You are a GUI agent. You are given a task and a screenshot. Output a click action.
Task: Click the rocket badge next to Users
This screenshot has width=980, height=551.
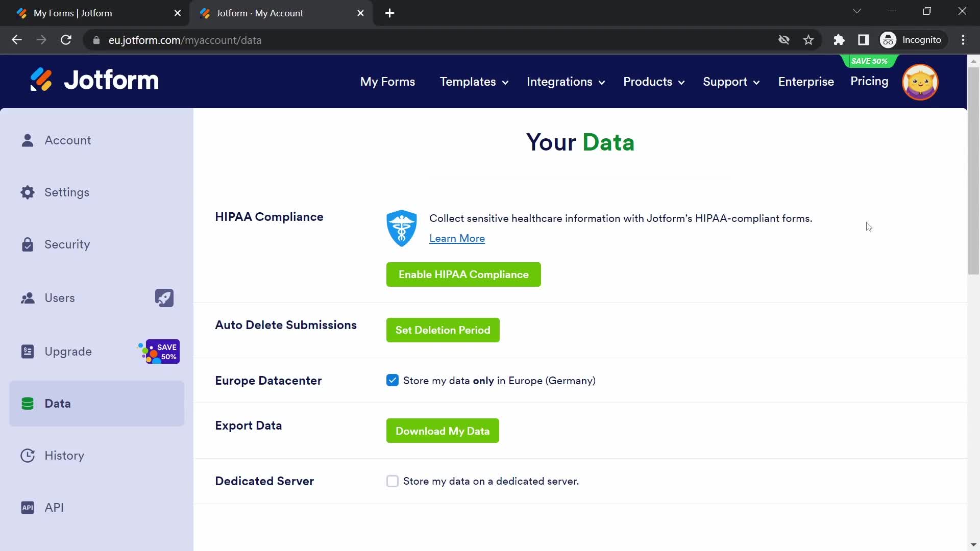164,298
